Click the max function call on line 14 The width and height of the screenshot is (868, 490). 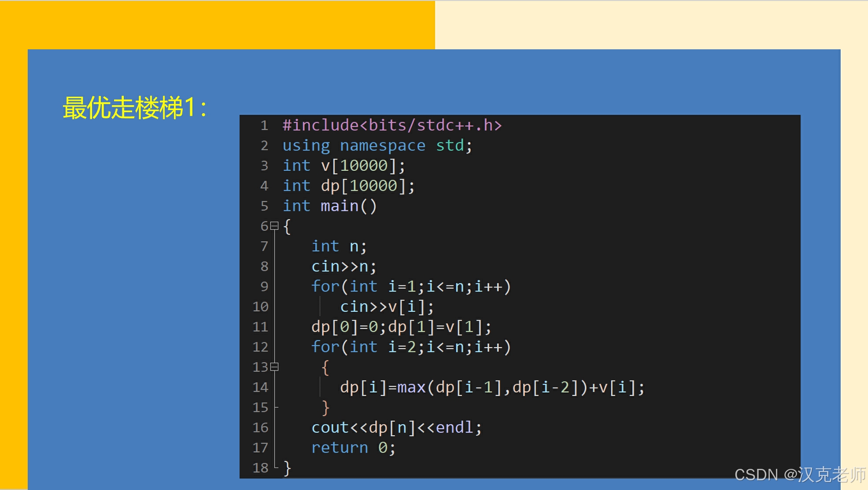coord(411,387)
